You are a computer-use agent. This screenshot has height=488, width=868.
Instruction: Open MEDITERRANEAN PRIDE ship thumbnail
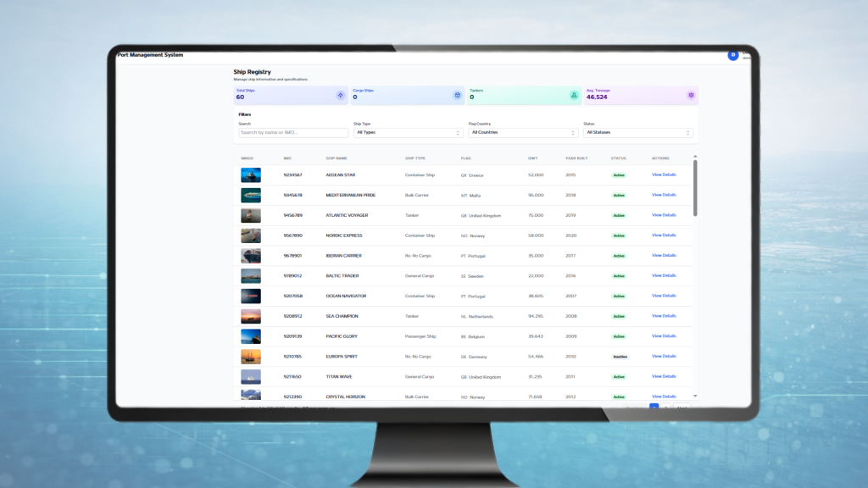pos(251,196)
